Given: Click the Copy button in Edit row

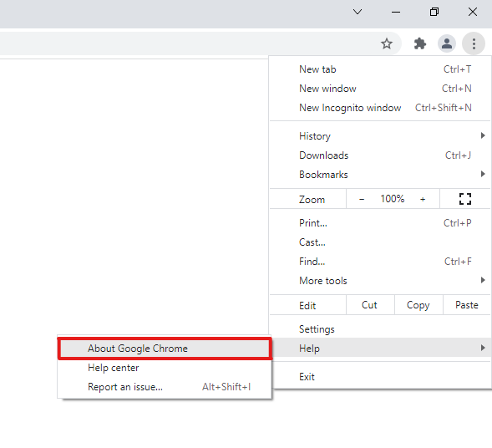Looking at the screenshot, I should point(418,305).
